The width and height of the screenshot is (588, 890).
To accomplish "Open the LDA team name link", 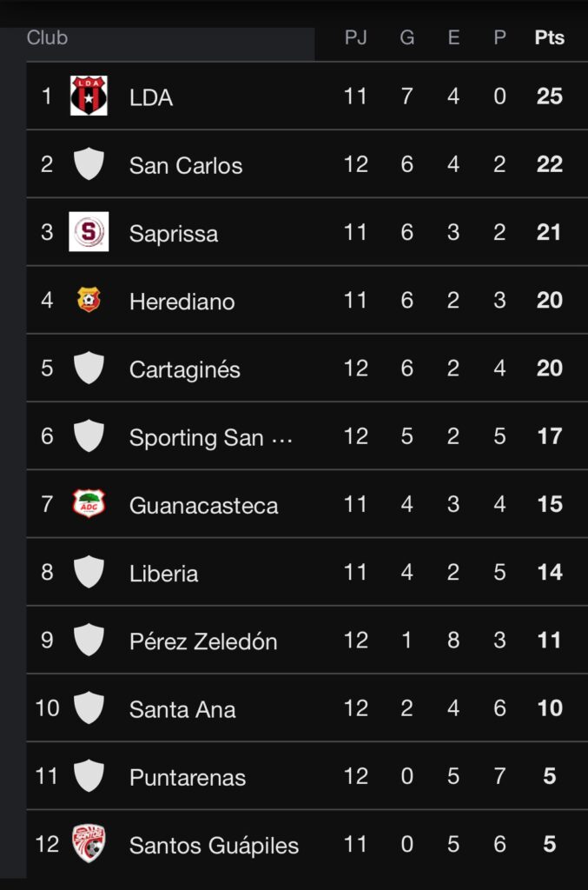I will 151,97.
